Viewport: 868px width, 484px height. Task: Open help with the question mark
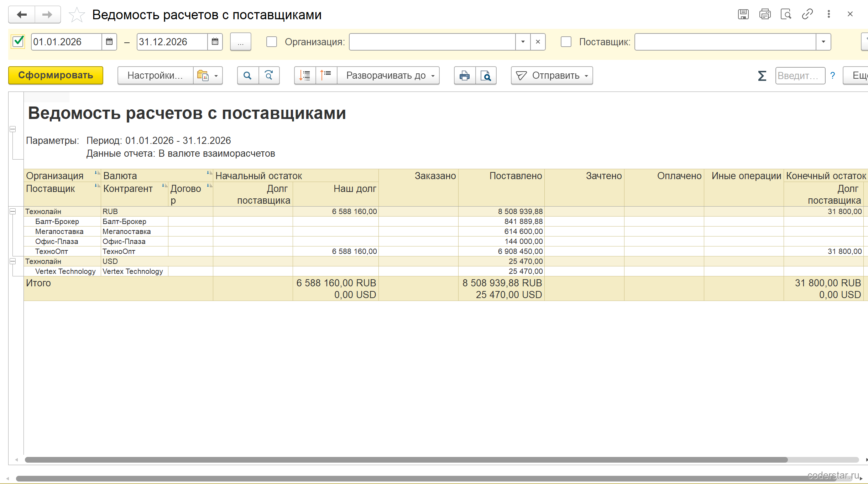(x=833, y=76)
